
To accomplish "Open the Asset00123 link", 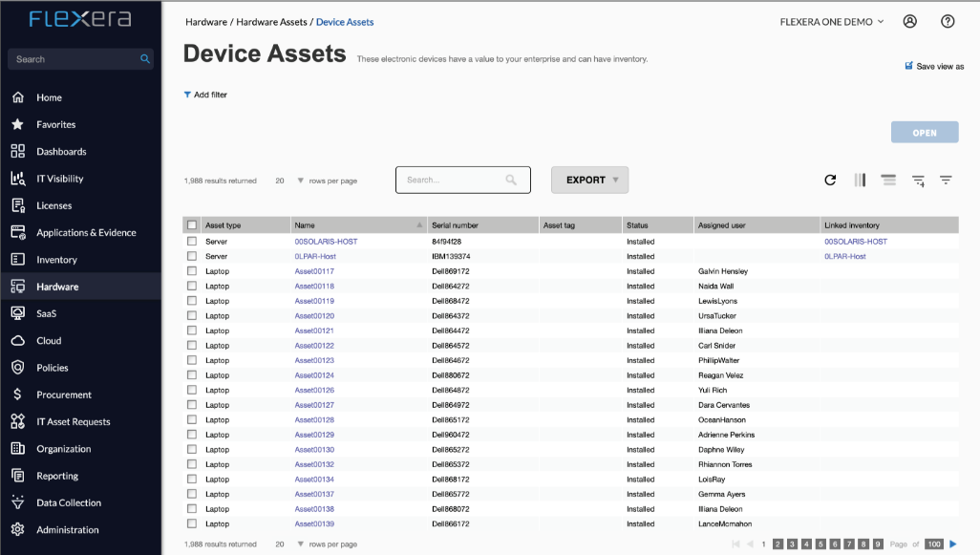I will [314, 360].
